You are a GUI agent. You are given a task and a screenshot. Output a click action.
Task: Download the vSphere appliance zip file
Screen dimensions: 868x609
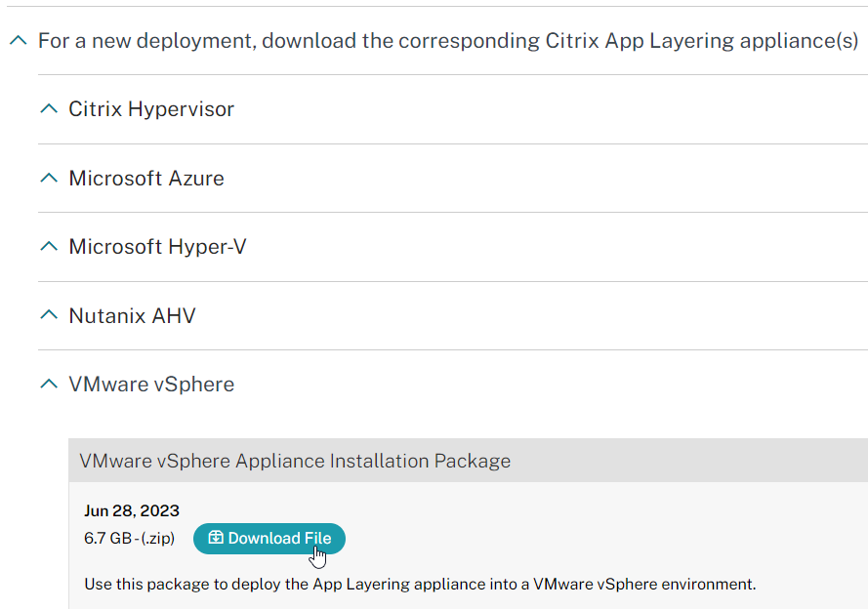tap(269, 538)
